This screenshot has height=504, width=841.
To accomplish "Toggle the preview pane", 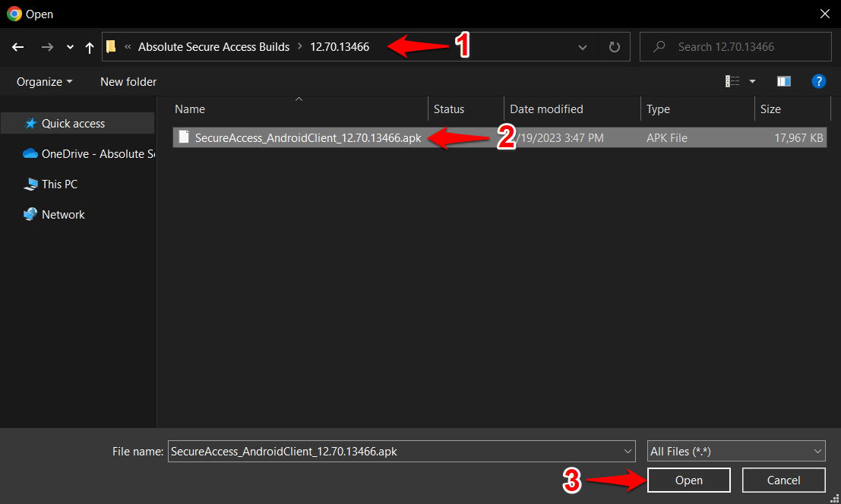I will [783, 81].
